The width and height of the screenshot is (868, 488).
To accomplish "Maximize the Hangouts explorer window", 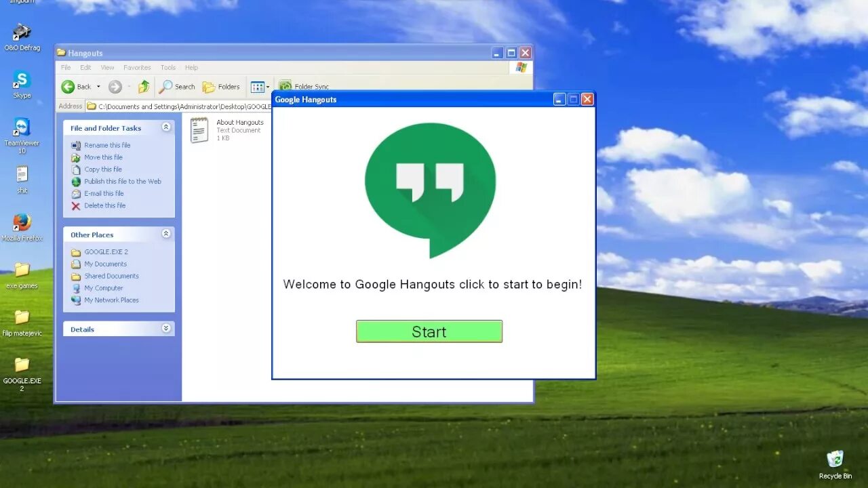I will pos(511,53).
